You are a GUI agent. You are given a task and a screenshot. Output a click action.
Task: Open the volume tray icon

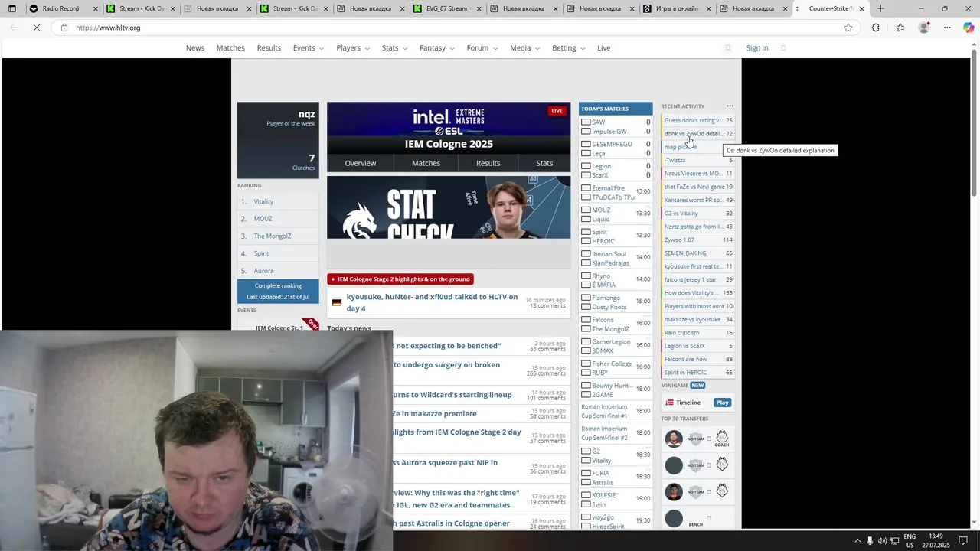click(882, 541)
